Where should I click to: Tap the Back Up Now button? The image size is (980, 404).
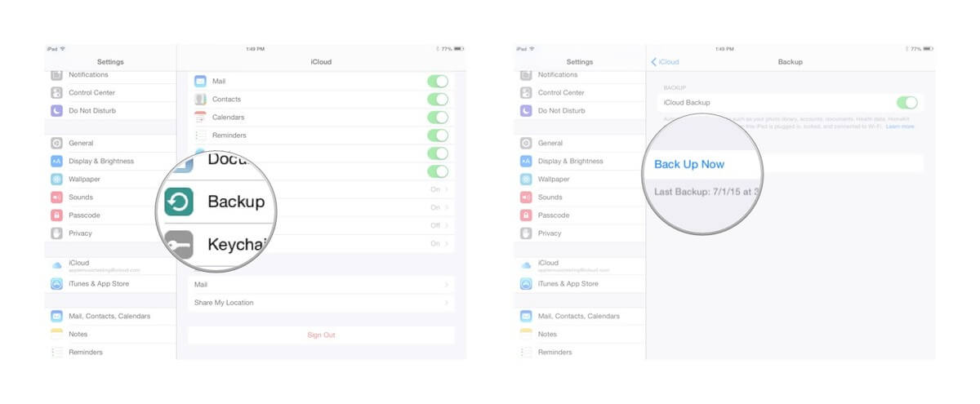click(x=689, y=164)
